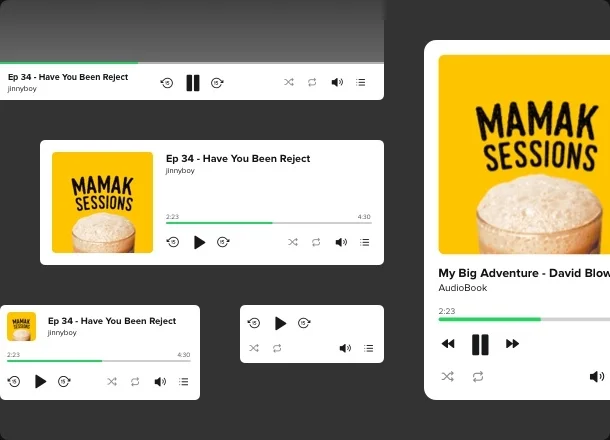
Task: Click fast-forward double-arrow in AudioBook player
Action: [x=512, y=344]
